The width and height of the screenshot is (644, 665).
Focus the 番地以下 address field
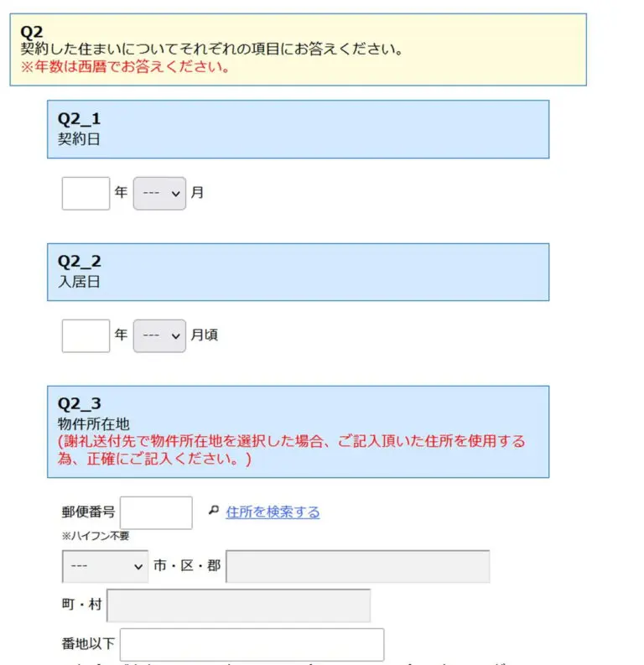point(252,644)
